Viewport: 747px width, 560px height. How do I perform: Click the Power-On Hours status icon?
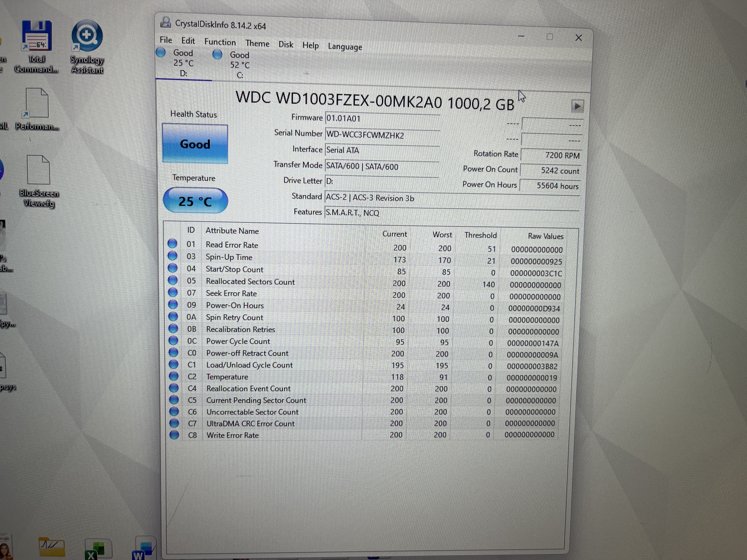173,304
